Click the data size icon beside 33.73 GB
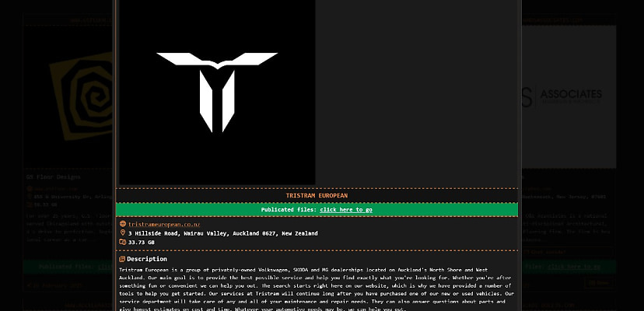Screen dimensions: 644x311 click(122, 242)
